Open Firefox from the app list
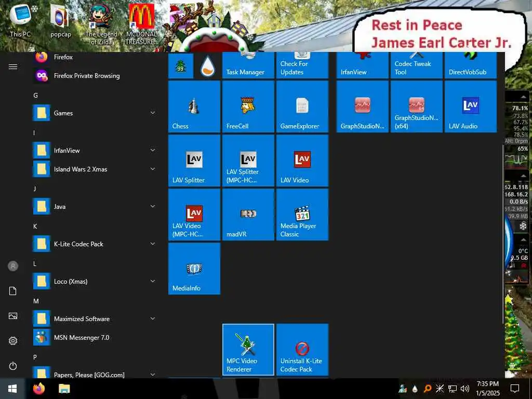The width and height of the screenshot is (532, 399). click(95, 57)
